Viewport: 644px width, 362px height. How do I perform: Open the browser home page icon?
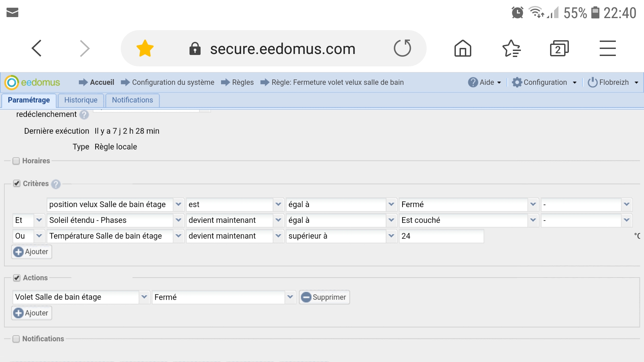coord(463,48)
